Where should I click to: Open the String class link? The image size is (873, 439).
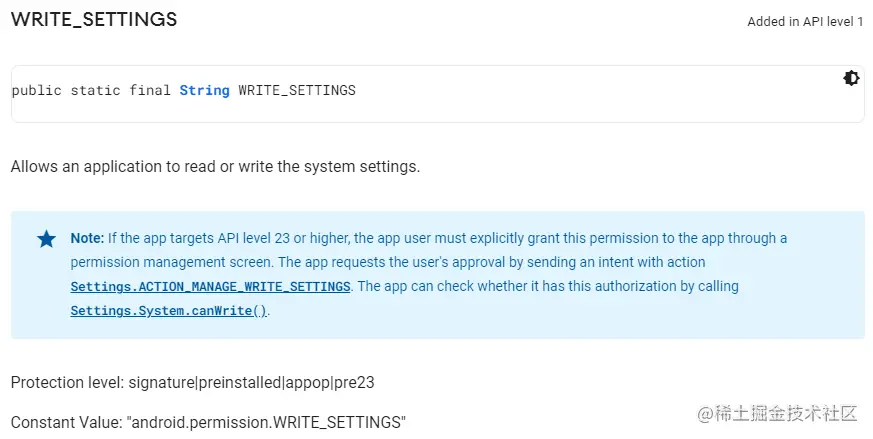(204, 90)
